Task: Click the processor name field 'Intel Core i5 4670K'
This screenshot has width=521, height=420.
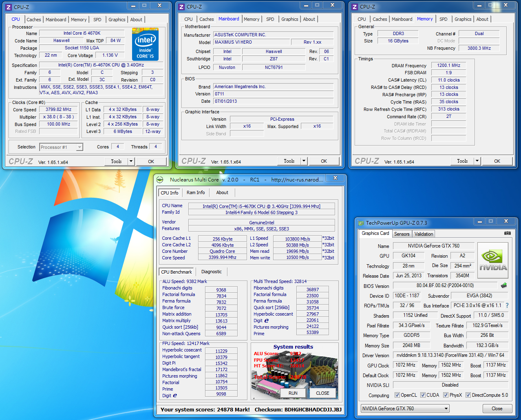Action: point(82,33)
